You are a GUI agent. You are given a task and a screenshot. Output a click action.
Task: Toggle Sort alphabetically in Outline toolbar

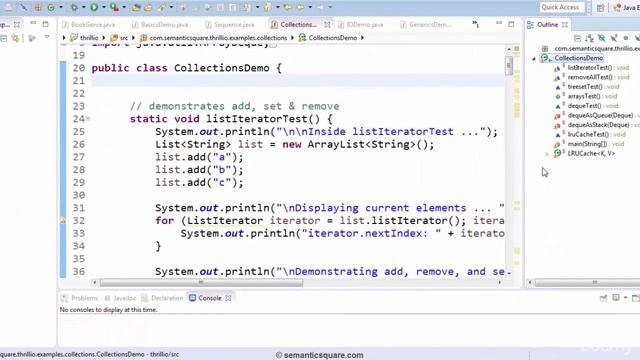point(589,38)
